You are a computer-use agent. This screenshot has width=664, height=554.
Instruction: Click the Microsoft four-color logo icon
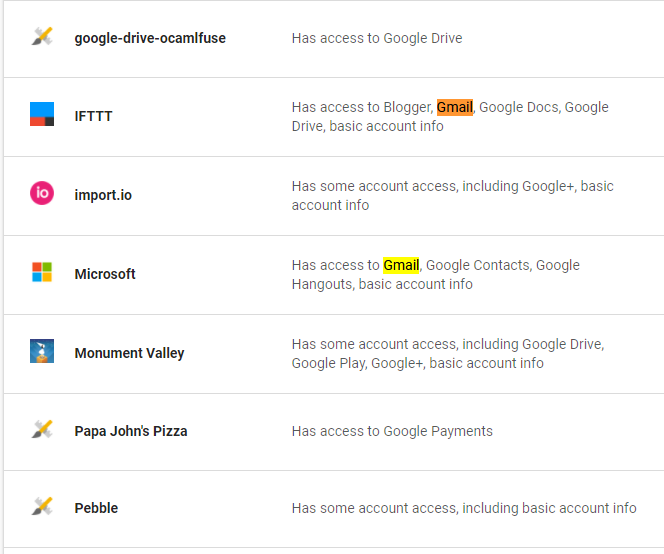pos(41,273)
